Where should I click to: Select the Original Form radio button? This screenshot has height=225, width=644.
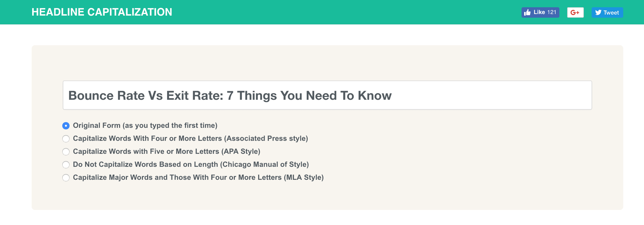[66, 126]
